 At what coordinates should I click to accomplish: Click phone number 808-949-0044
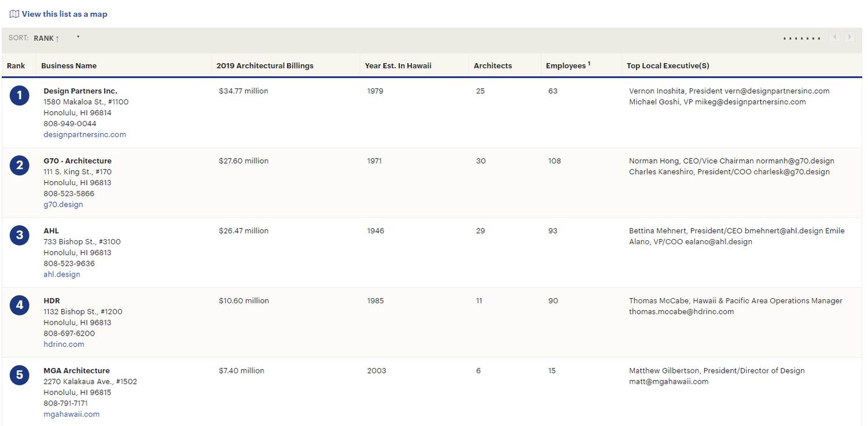coord(70,123)
